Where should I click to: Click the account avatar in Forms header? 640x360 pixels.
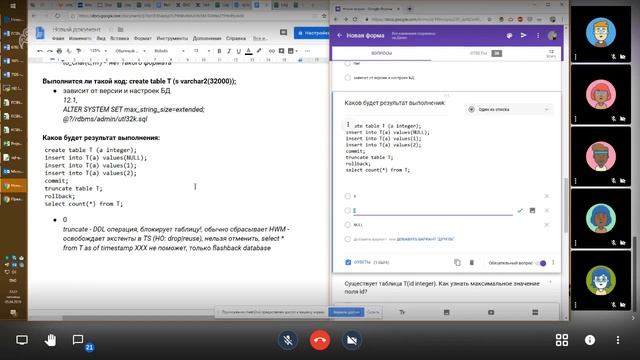[552, 36]
